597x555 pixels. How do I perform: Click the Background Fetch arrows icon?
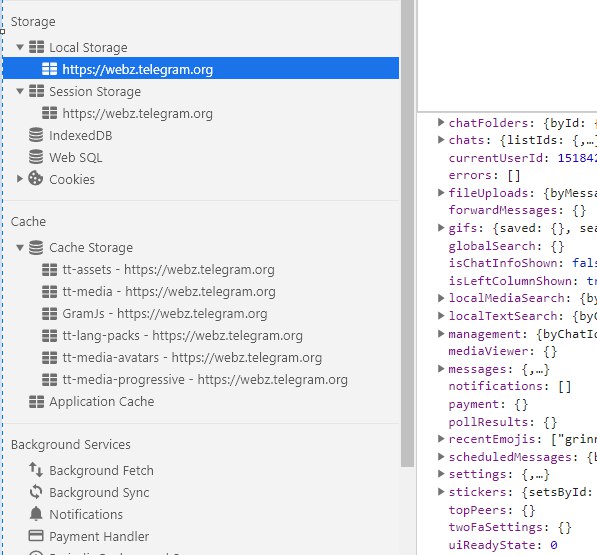point(36,470)
